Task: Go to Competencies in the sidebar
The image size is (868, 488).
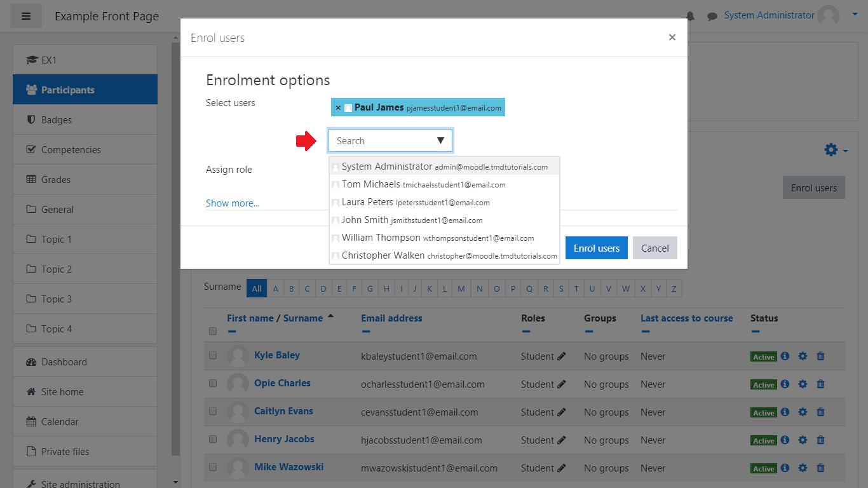Action: click(x=71, y=150)
